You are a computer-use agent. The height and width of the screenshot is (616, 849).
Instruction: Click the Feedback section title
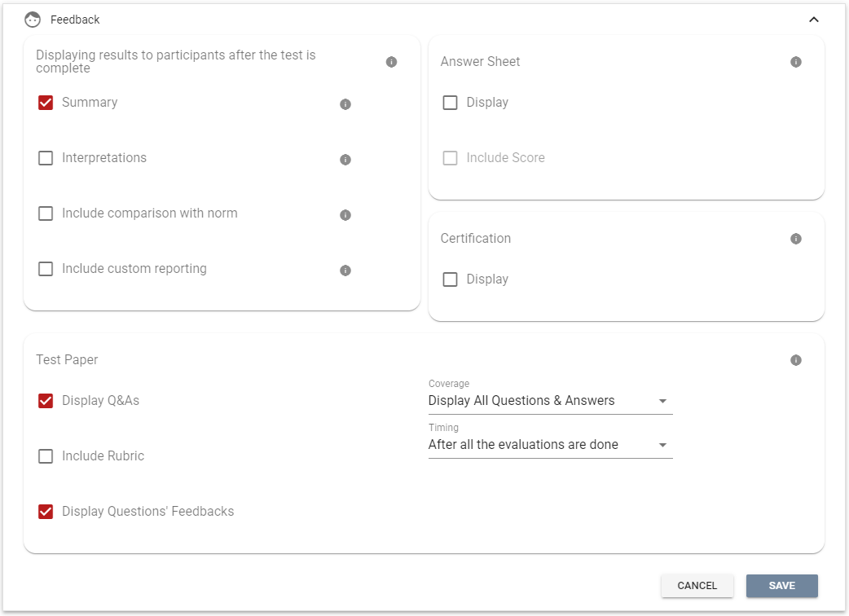click(x=75, y=20)
